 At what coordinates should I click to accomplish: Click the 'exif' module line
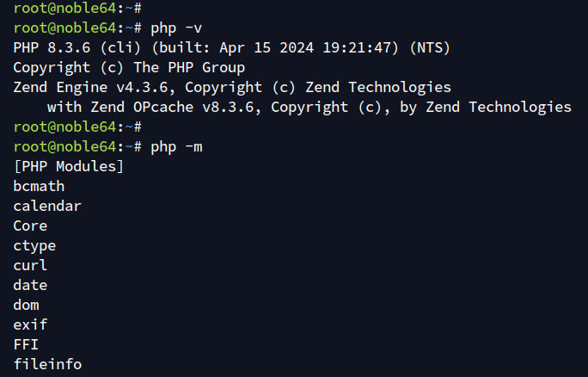click(30, 324)
